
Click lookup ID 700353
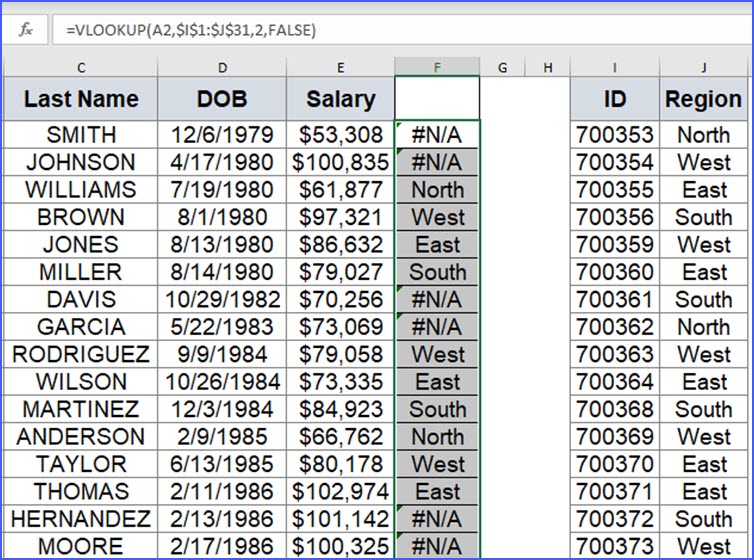(615, 135)
